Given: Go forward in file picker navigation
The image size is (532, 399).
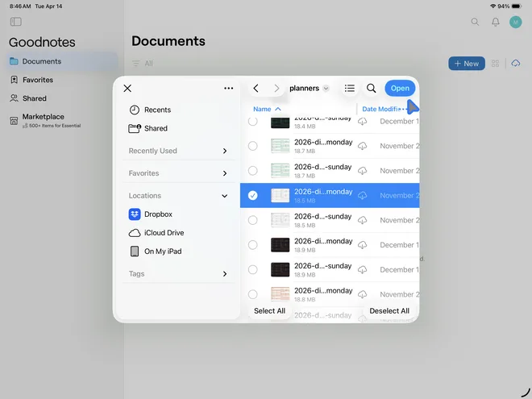Looking at the screenshot, I should [276, 88].
